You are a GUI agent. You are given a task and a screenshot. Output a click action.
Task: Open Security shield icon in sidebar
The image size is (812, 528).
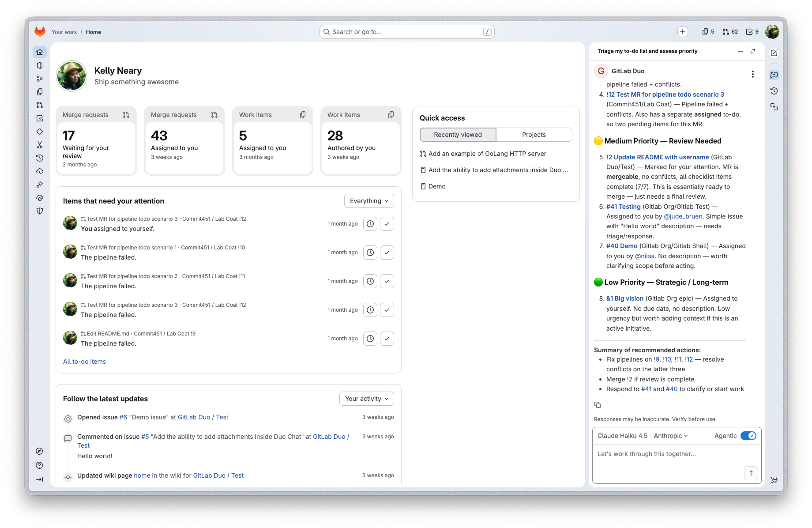click(x=40, y=211)
